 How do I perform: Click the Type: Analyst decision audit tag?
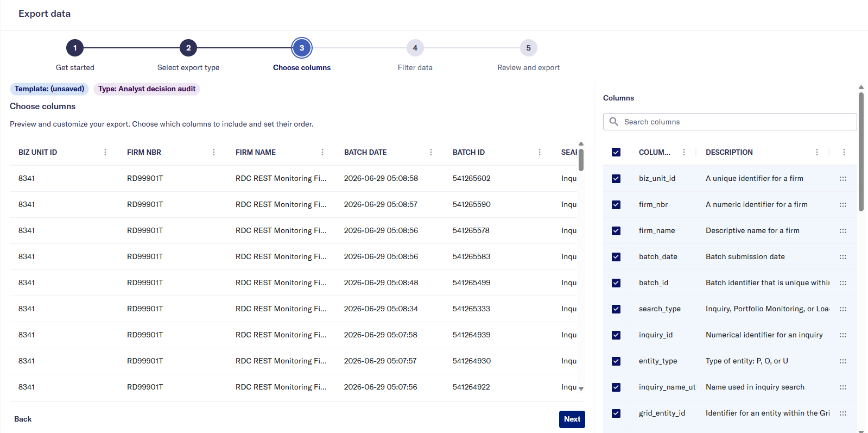coord(147,89)
